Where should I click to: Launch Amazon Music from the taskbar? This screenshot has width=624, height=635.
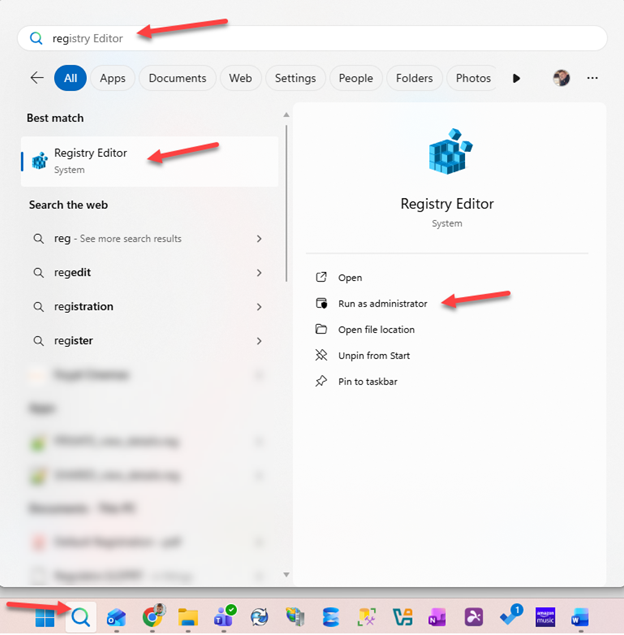(545, 617)
